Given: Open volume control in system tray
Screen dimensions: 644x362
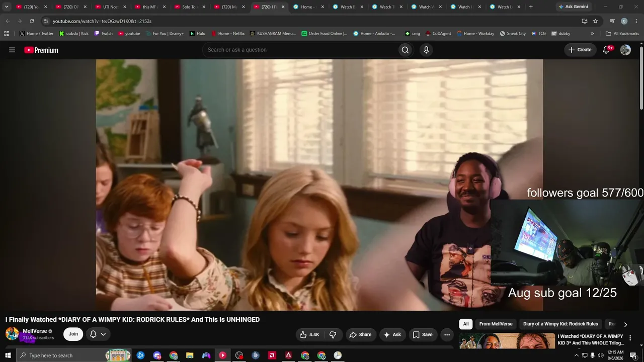Looking at the screenshot, I should (600, 355).
